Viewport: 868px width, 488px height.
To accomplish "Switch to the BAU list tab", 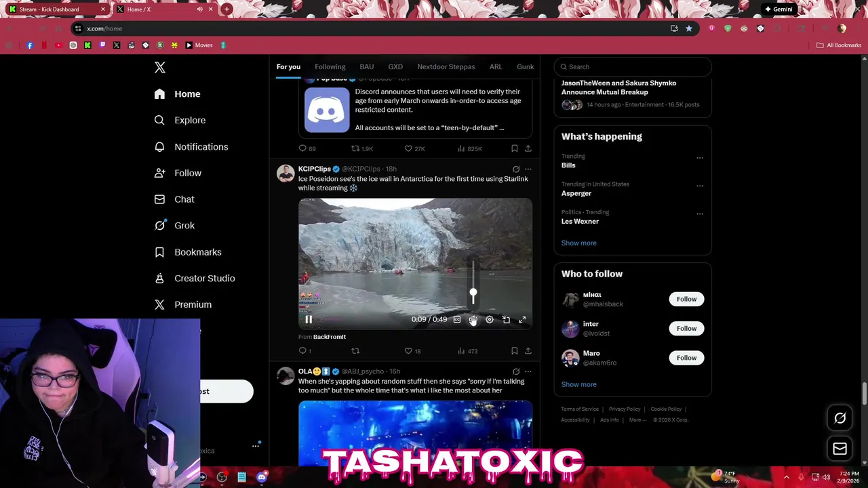I will [x=367, y=66].
